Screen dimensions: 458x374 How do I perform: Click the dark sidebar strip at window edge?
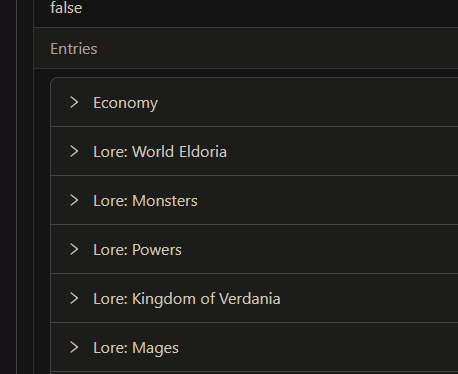(x=8, y=187)
